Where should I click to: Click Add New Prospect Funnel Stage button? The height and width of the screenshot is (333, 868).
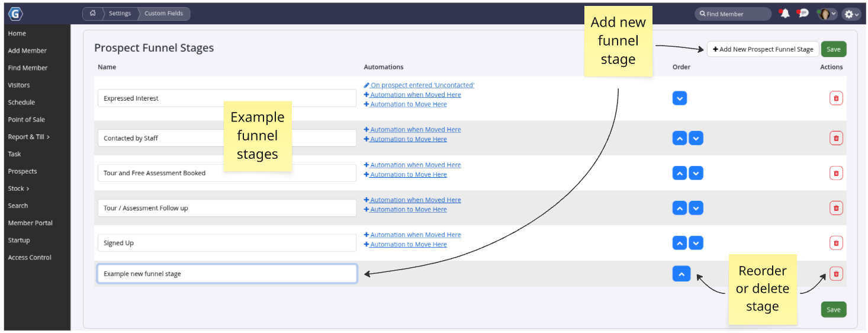point(763,49)
